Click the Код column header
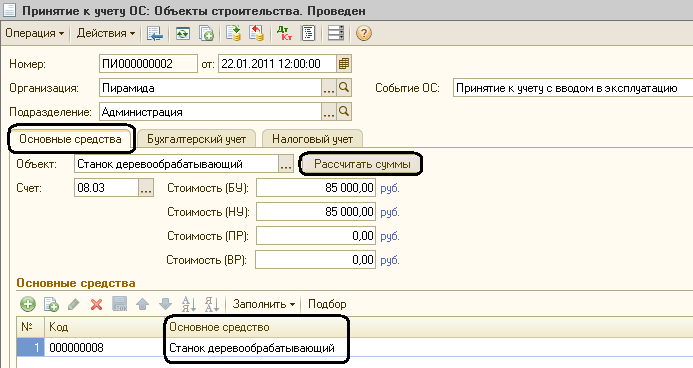 [104, 327]
